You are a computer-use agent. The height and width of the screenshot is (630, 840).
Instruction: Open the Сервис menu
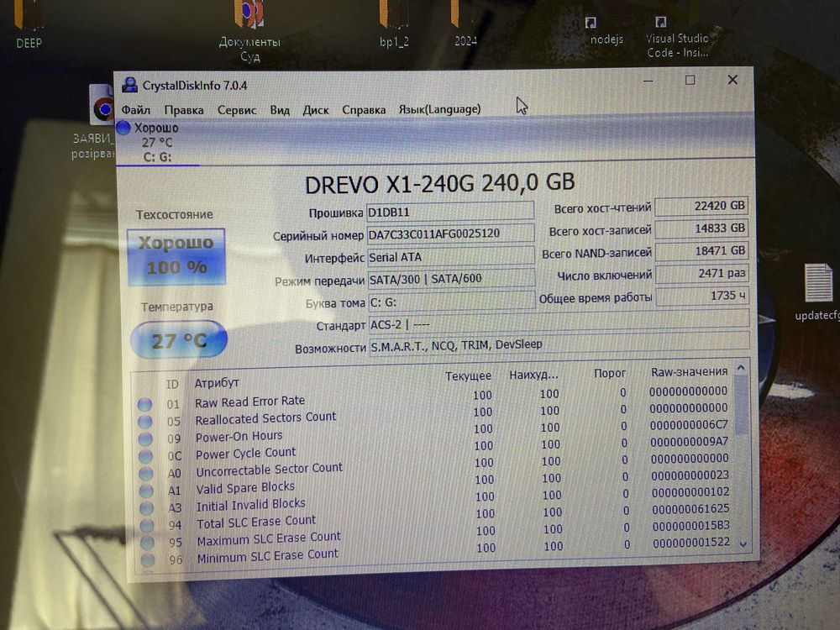pos(237,110)
